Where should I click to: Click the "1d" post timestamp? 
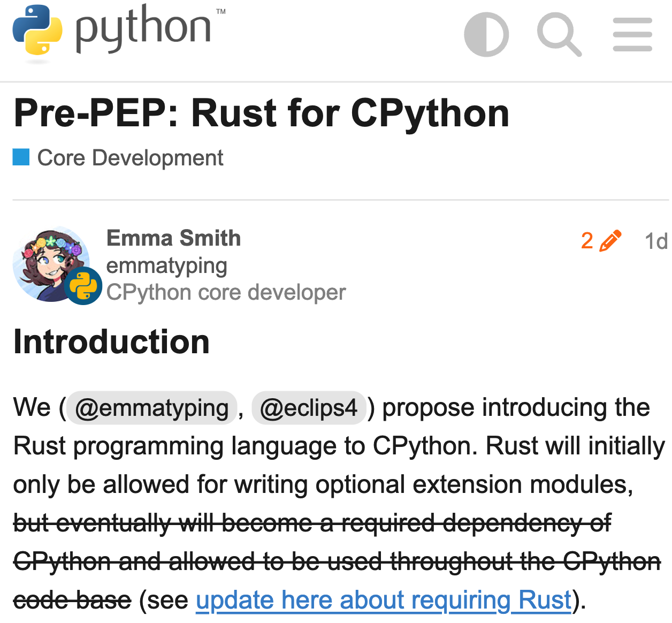click(x=656, y=241)
